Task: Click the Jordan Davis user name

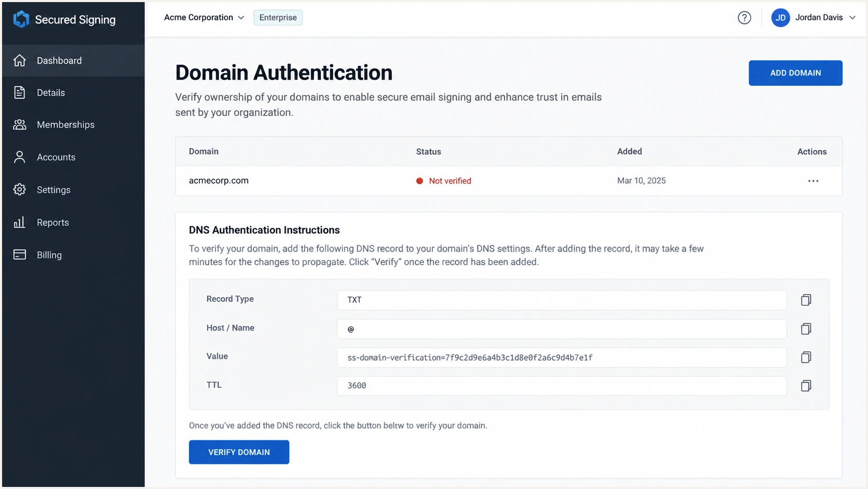Action: tap(819, 18)
